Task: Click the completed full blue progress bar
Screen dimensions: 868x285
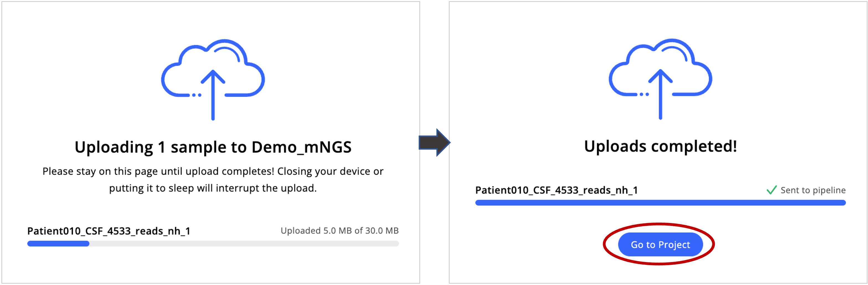Action: coord(660,203)
